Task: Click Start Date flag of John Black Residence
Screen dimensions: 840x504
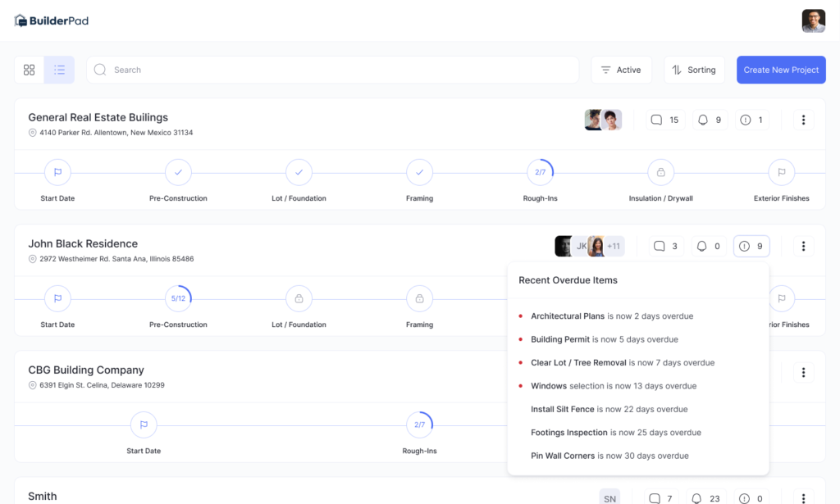Action: 58,298
